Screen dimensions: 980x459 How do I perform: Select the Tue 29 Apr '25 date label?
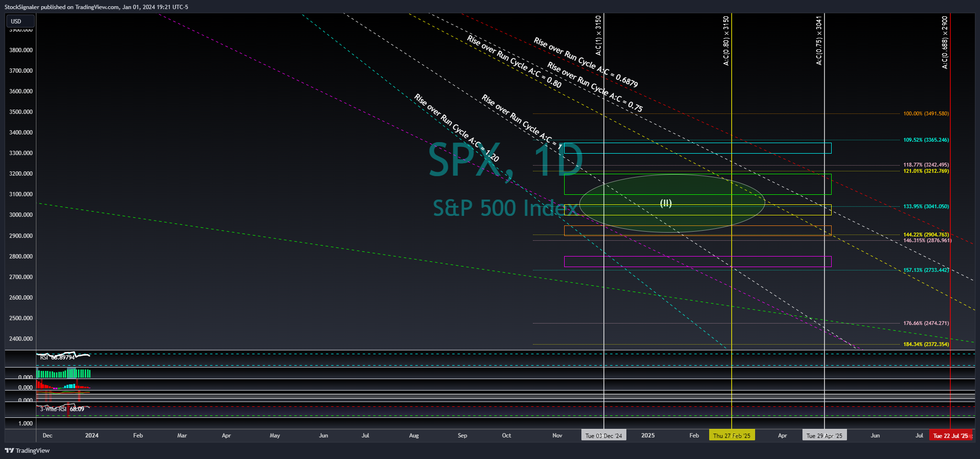tap(824, 436)
